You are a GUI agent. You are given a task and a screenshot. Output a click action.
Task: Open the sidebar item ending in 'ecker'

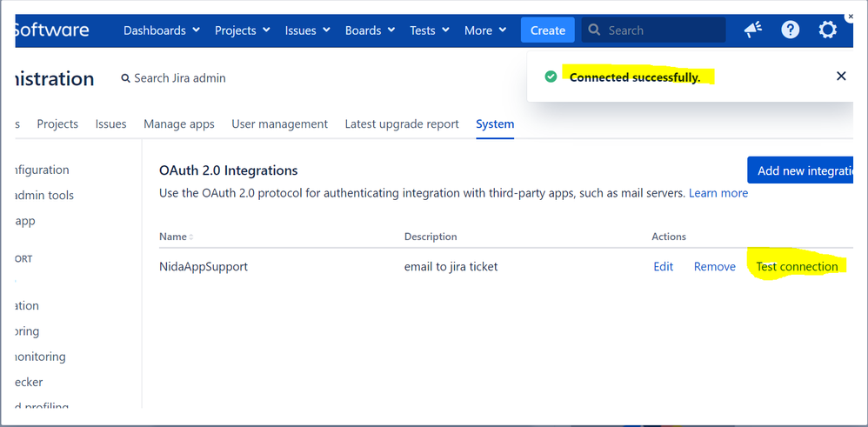coord(30,382)
